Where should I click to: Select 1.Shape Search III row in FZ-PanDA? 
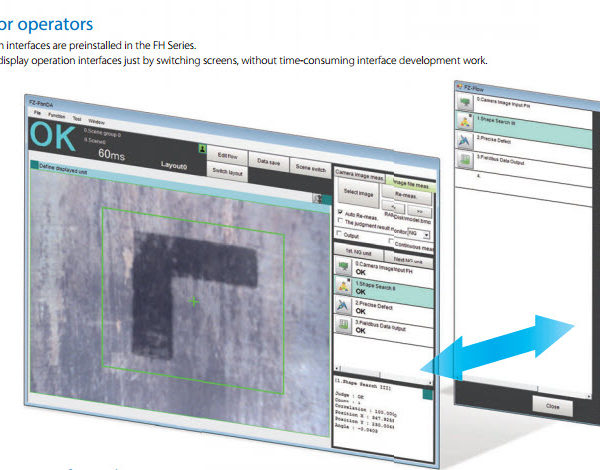click(x=384, y=291)
